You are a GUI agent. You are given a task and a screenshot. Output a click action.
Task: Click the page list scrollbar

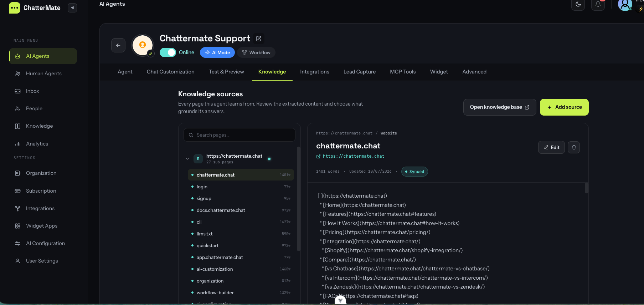299,199
